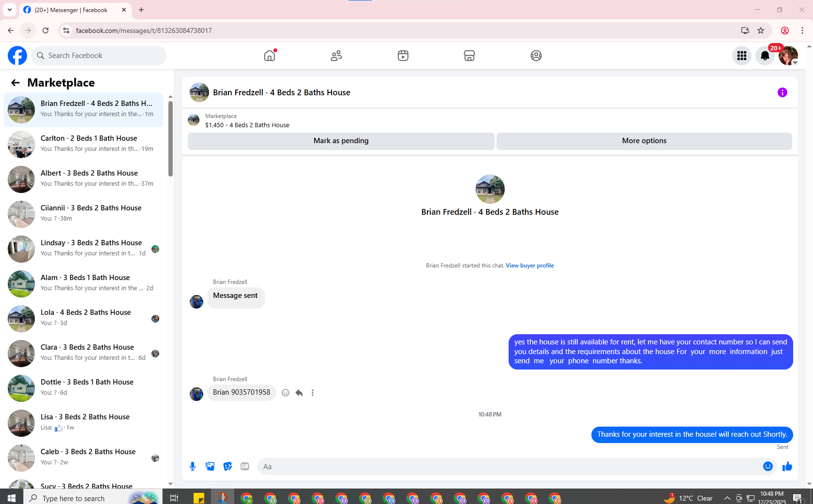The height and width of the screenshot is (504, 813).
Task: Go to Home feed icon
Action: coord(270,56)
